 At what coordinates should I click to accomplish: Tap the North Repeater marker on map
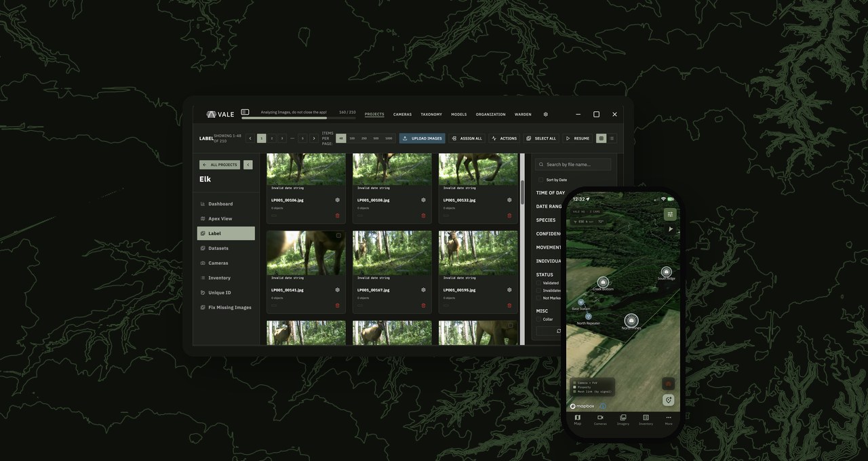coord(589,317)
